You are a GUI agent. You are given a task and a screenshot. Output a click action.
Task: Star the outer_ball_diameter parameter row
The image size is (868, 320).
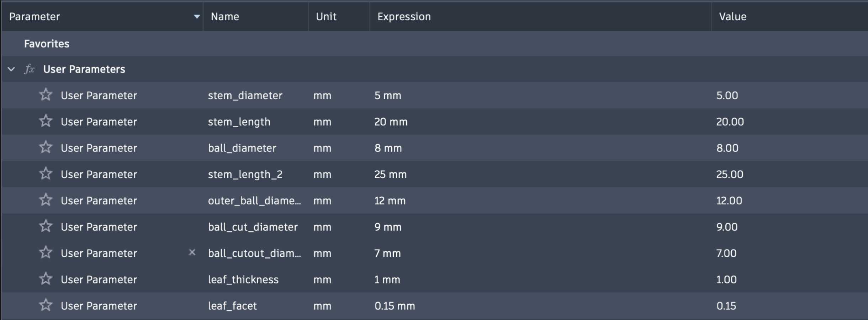tap(46, 200)
